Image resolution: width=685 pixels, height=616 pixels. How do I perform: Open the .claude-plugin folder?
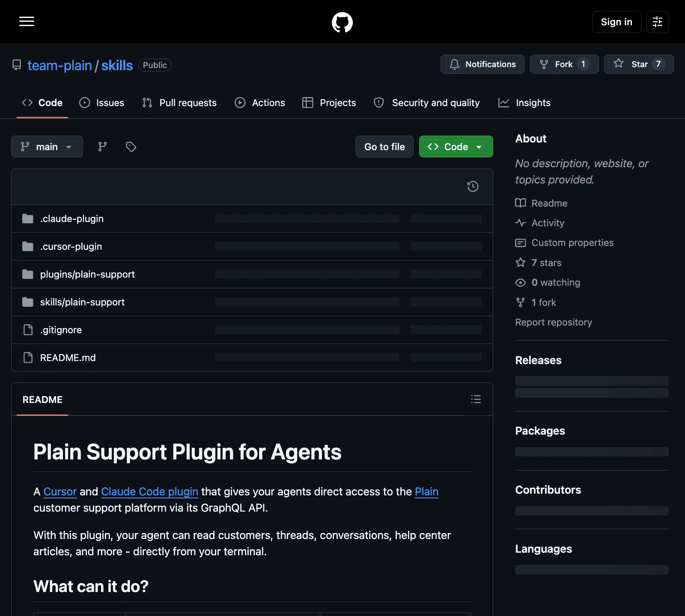point(72,219)
